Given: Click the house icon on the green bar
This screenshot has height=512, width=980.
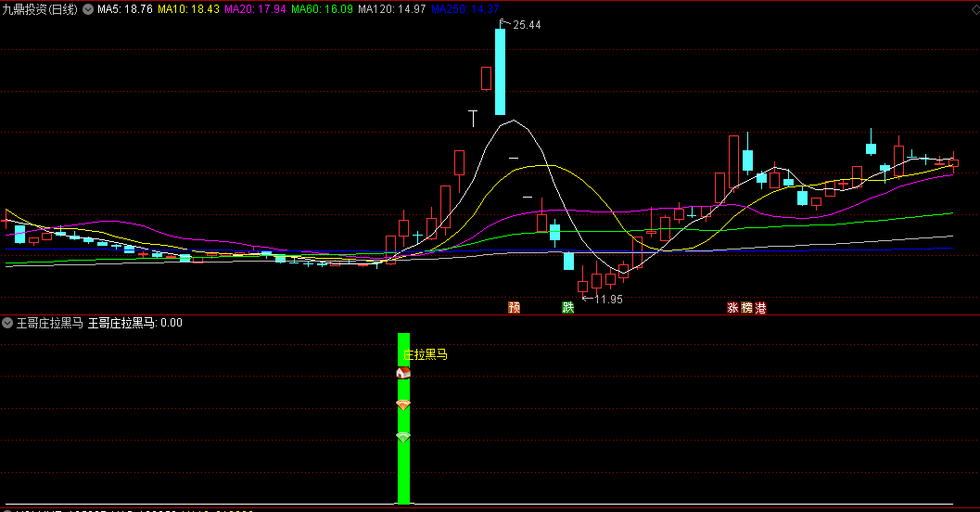Looking at the screenshot, I should 402,373.
